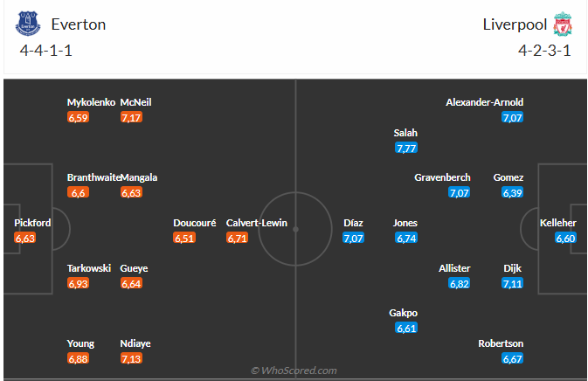The width and height of the screenshot is (588, 381).
Task: Click the WhoScored.com watermark
Action: tap(294, 371)
